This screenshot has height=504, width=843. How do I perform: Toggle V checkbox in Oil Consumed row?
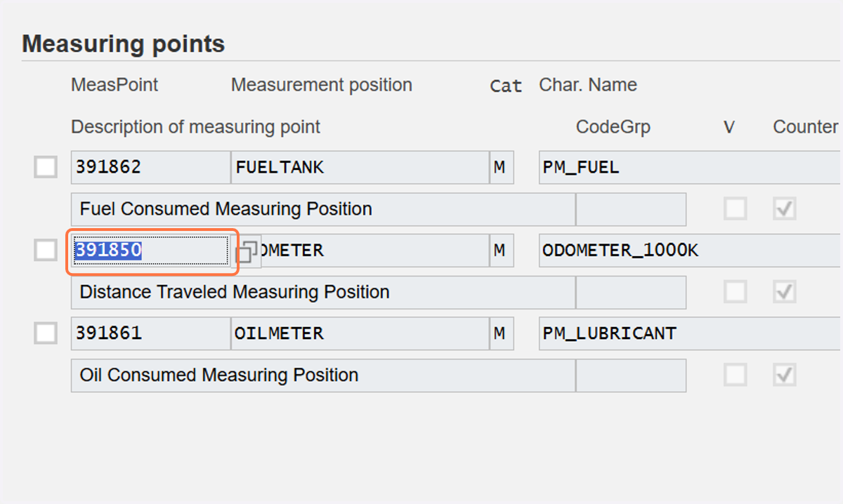point(735,375)
